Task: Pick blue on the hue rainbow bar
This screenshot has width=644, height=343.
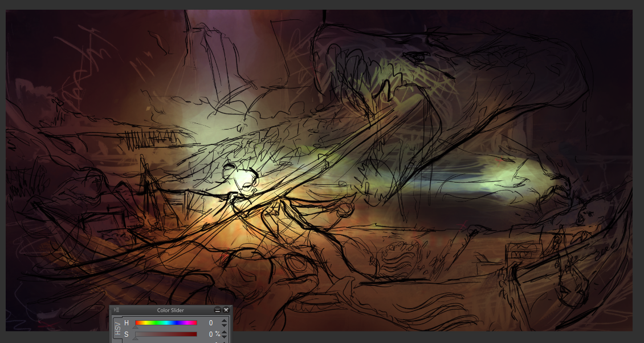Action: click(177, 323)
